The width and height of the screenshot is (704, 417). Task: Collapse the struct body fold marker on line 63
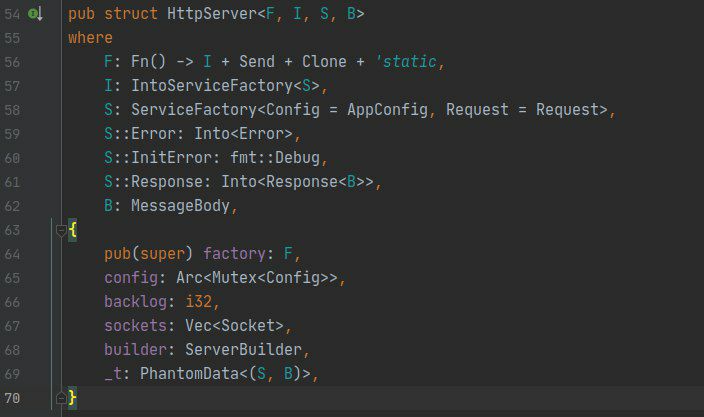(62, 231)
